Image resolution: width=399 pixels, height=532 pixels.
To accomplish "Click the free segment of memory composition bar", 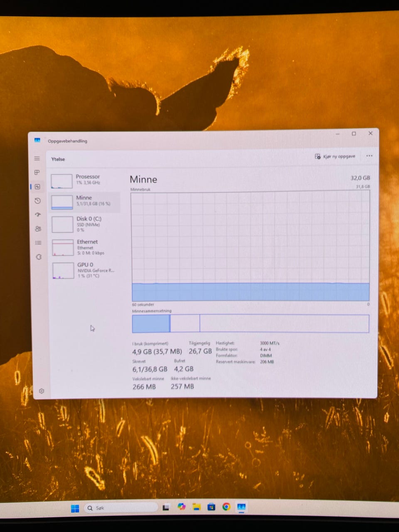I will pos(284,323).
